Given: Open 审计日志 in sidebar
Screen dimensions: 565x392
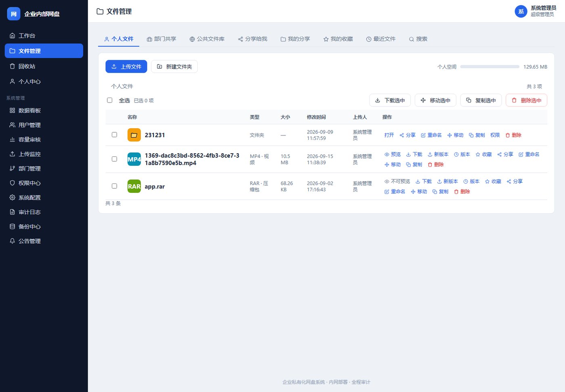Looking at the screenshot, I should click(x=44, y=212).
